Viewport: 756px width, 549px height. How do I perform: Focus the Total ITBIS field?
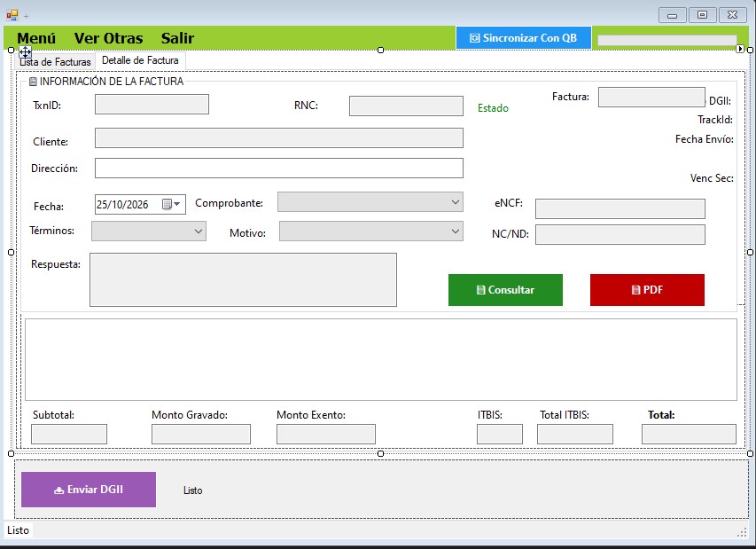click(575, 435)
